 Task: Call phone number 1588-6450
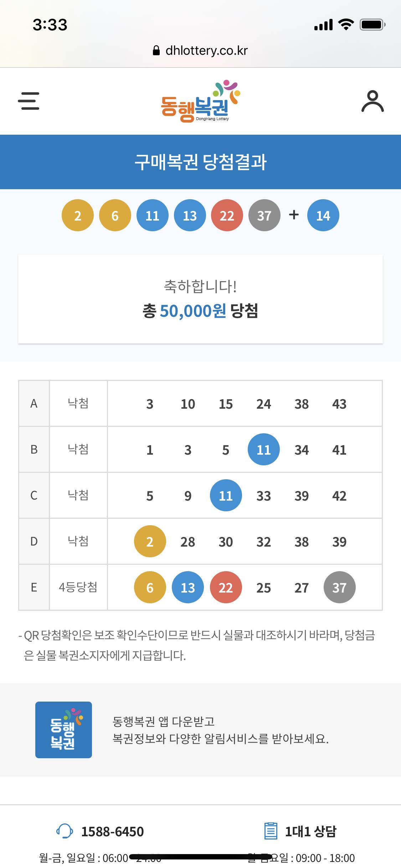112,831
